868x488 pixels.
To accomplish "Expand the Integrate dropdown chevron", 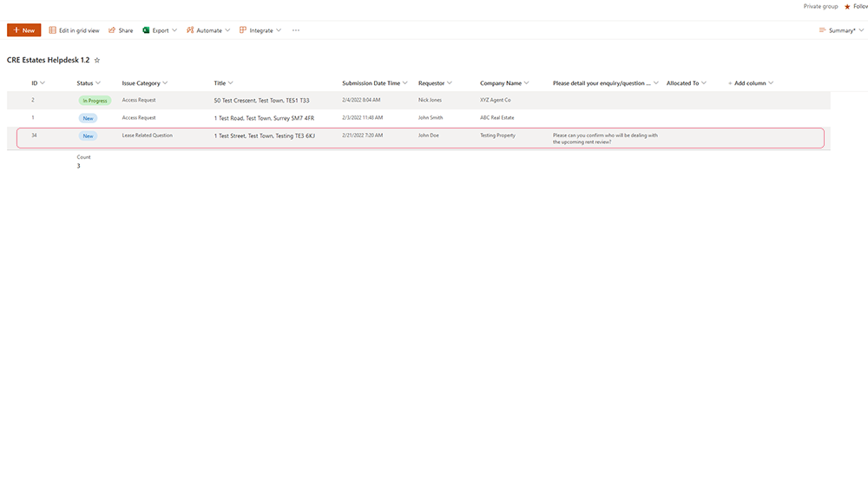I will tap(279, 30).
